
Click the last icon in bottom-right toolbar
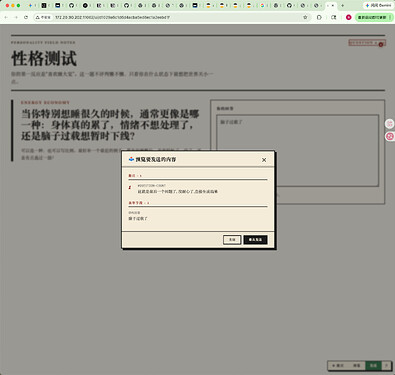click(386, 366)
